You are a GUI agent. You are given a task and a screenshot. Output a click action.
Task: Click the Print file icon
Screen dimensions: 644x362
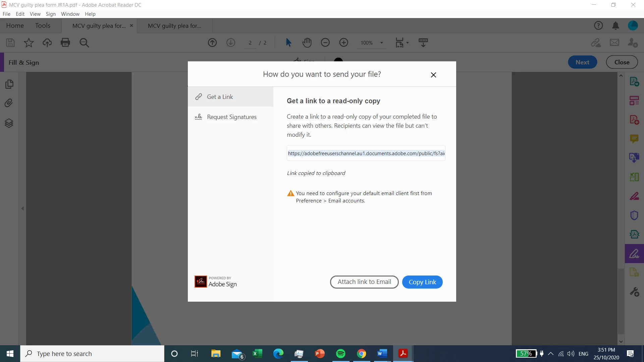(x=65, y=43)
